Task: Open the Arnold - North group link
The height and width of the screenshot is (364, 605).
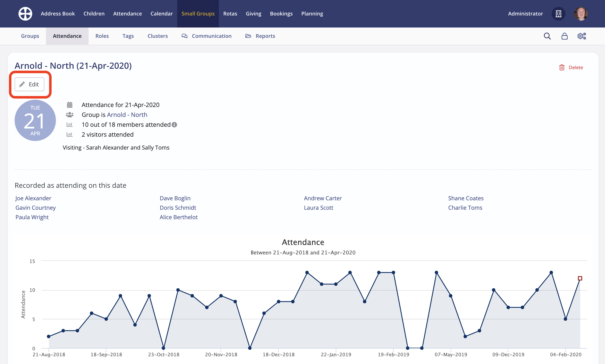Action: [127, 115]
